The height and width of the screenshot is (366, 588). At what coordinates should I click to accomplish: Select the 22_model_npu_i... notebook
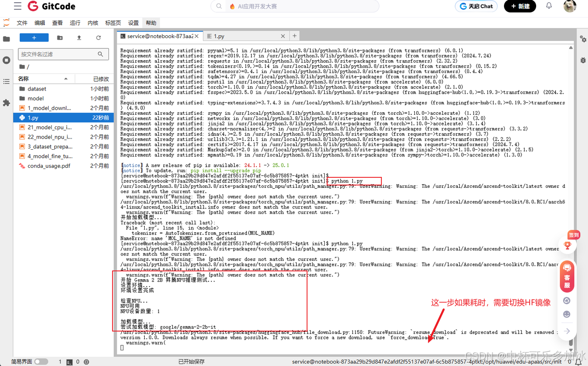(64, 137)
